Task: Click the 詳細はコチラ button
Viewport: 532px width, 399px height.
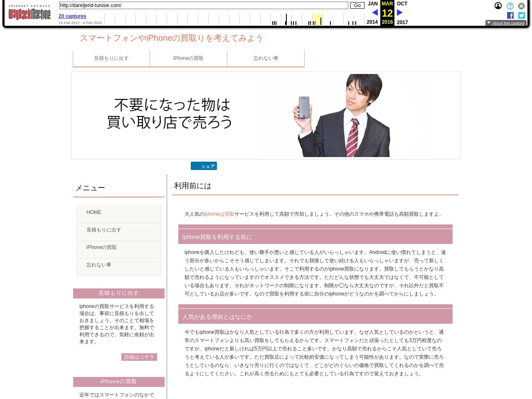Action: (x=139, y=357)
